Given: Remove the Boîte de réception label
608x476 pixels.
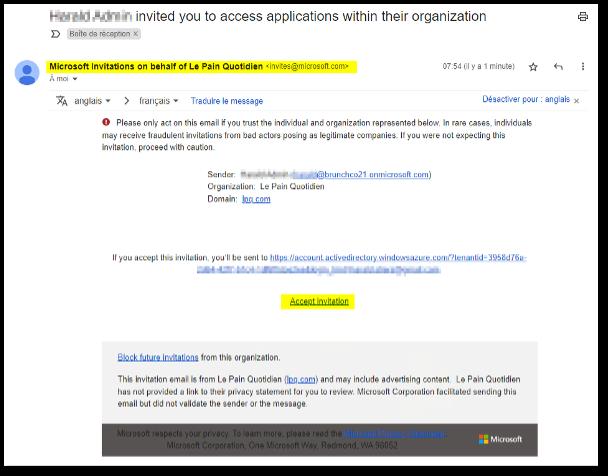Looking at the screenshot, I should (x=136, y=34).
